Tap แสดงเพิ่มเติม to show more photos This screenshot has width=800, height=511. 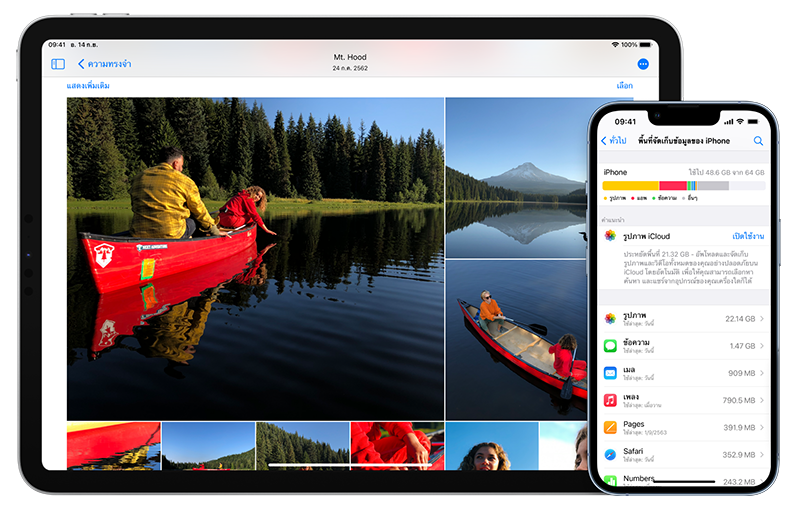point(88,86)
